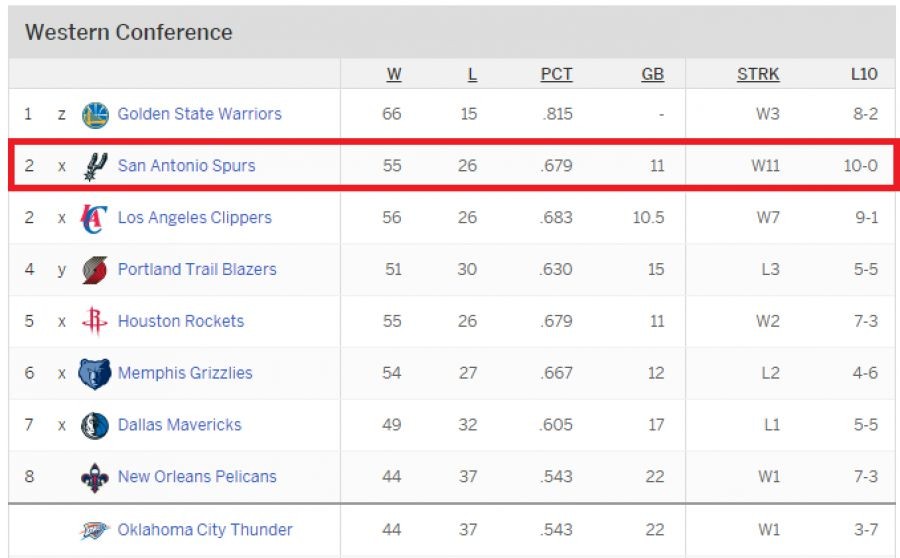The image size is (900, 558).
Task: Sort standings by L column header
Action: tap(472, 74)
